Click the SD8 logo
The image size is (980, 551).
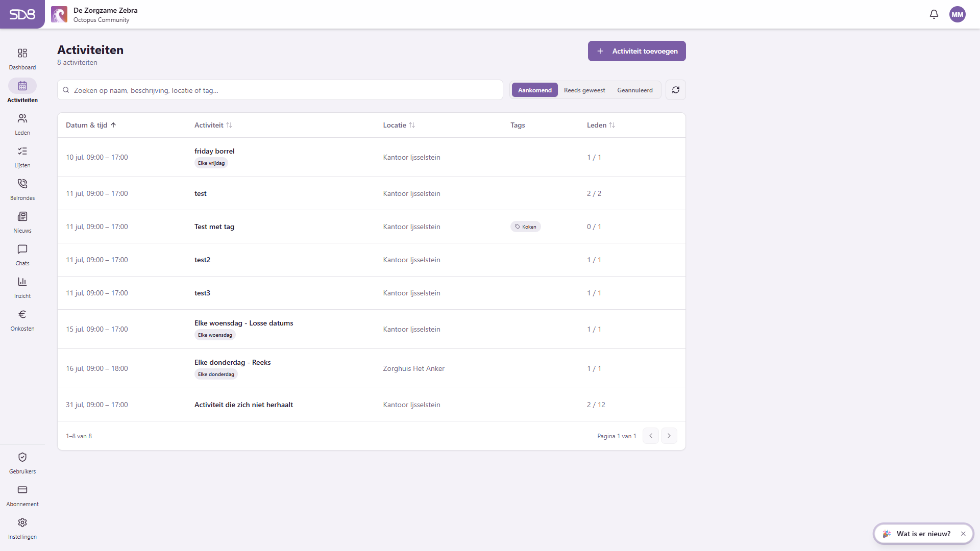pyautogui.click(x=22, y=14)
